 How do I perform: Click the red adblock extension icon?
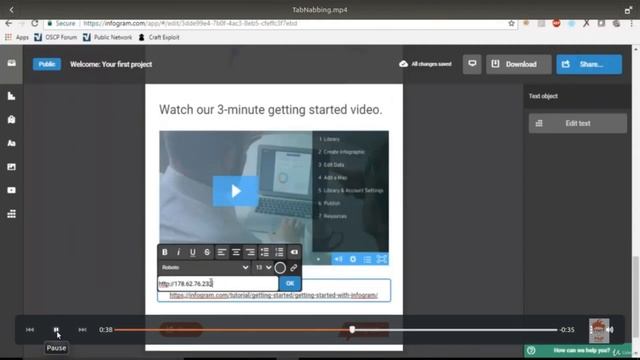pyautogui.click(x=556, y=23)
